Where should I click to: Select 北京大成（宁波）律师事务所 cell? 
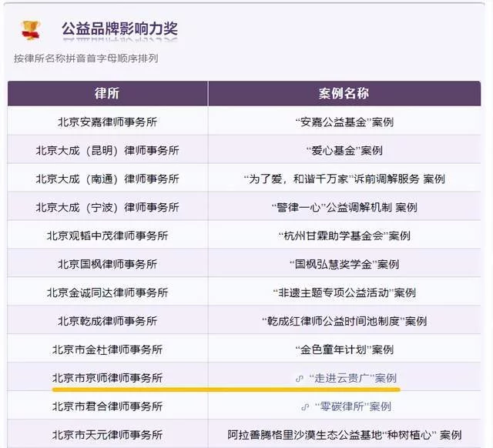tap(108, 207)
